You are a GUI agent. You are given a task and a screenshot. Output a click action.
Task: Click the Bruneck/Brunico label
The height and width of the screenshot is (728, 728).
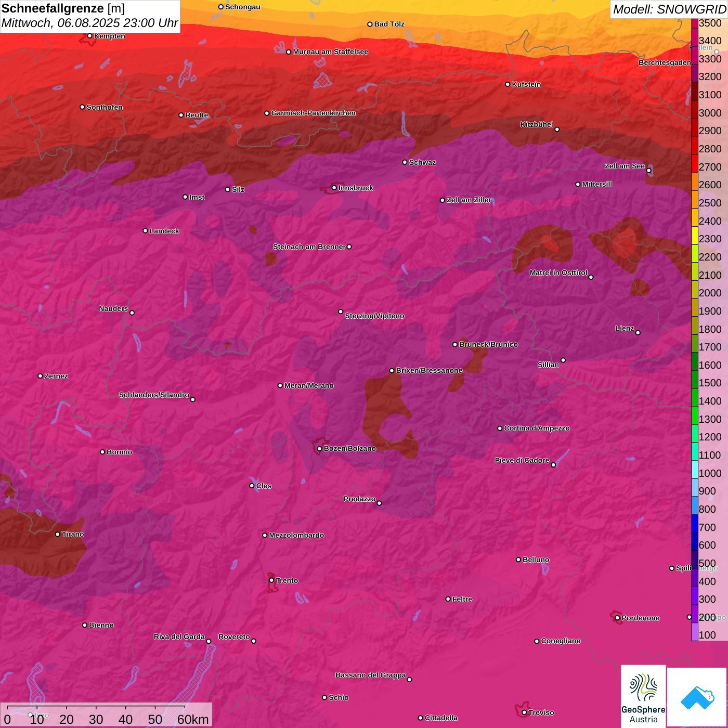point(488,344)
